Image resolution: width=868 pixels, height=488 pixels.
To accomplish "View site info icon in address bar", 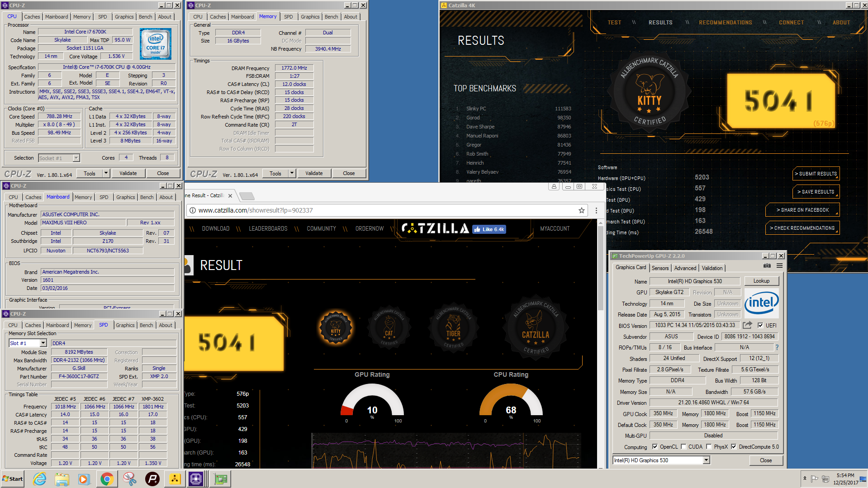I will tap(192, 210).
